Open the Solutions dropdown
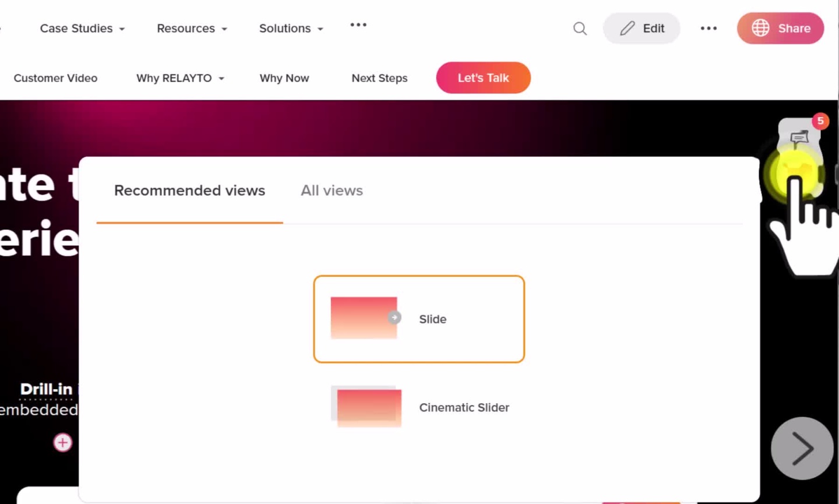 [291, 29]
